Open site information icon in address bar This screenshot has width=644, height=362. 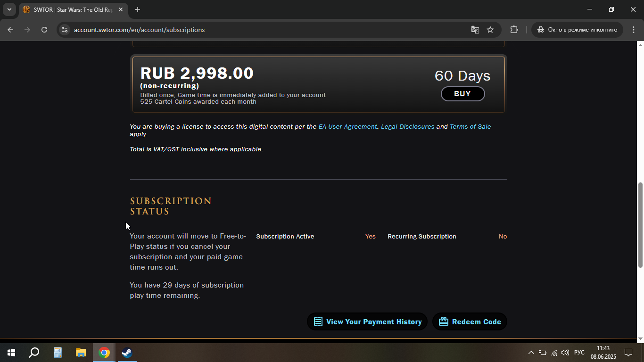point(65,30)
